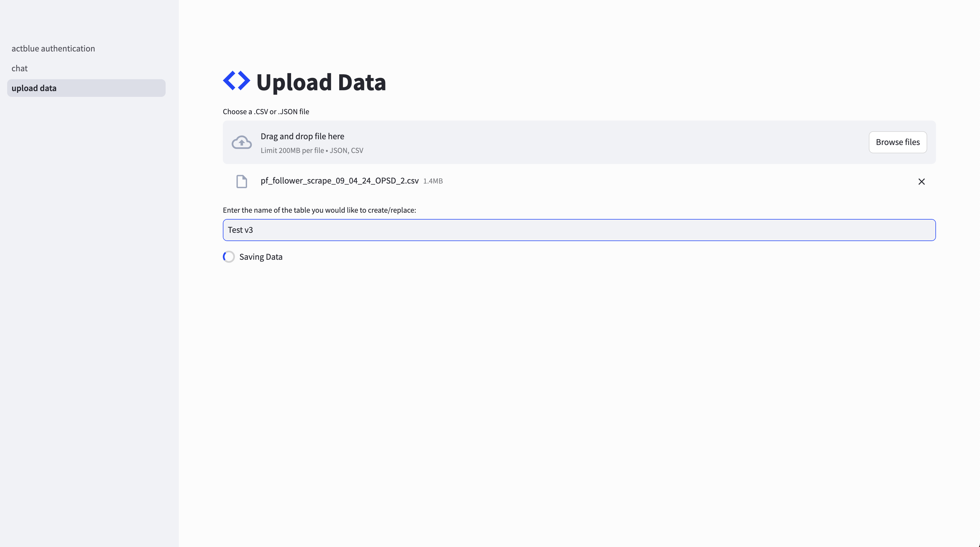
Task: Click empty area of left sidebar
Action: click(89, 304)
